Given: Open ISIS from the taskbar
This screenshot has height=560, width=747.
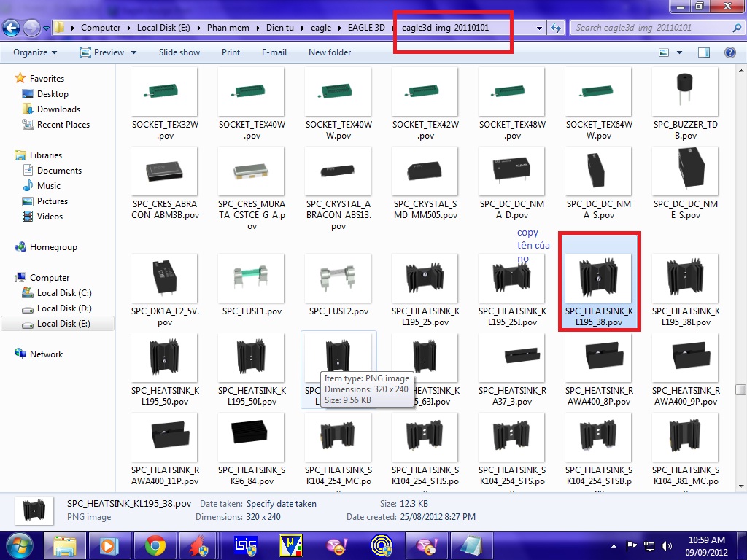Looking at the screenshot, I should pos(246,545).
